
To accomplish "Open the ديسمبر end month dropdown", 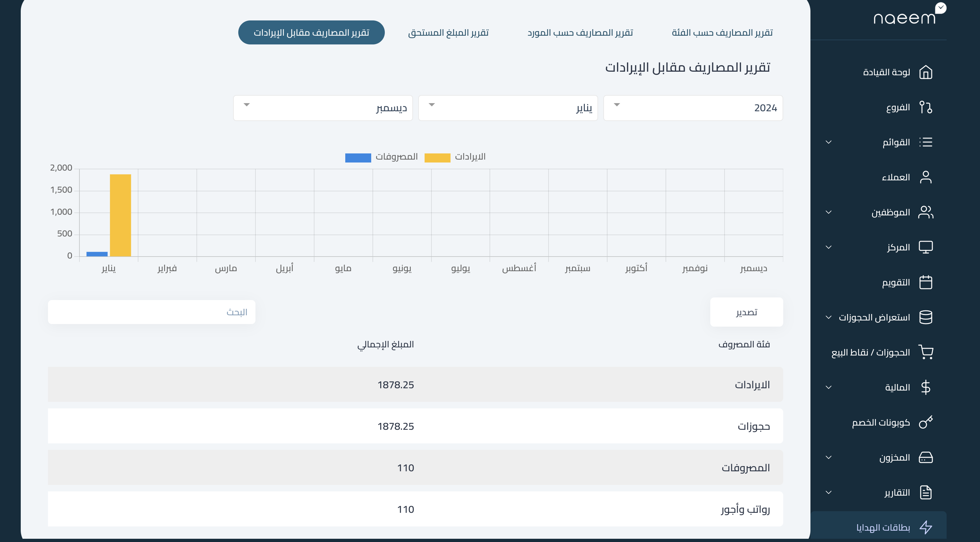I will [323, 108].
